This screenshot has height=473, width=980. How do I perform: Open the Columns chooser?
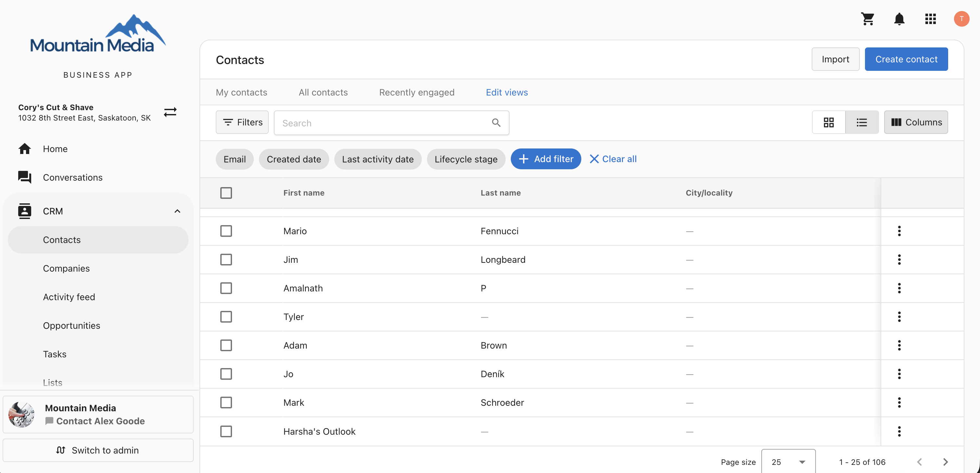[x=916, y=122]
